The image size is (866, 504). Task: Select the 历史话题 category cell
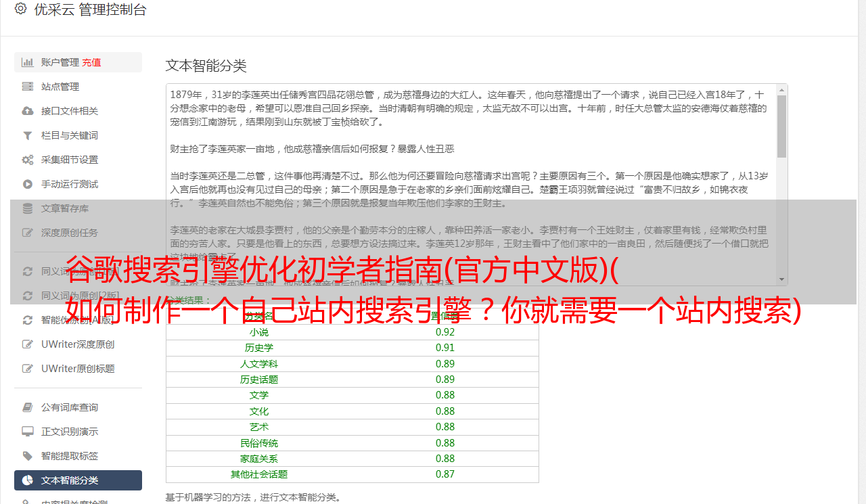pyautogui.click(x=259, y=380)
